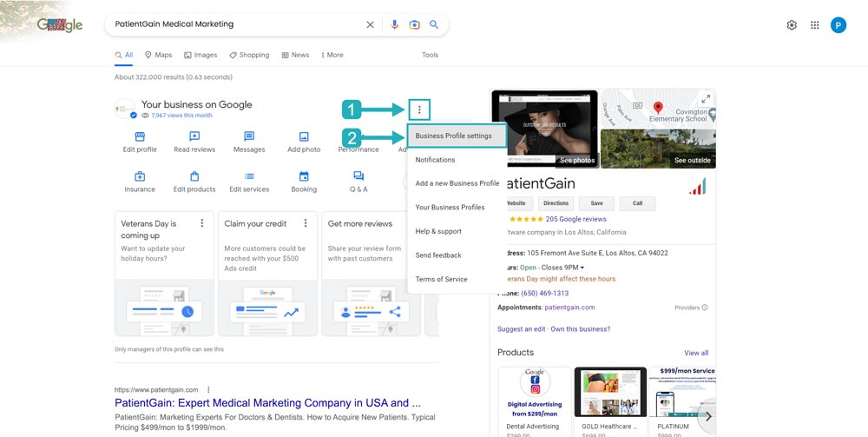Open Add photo icon
This screenshot has width=868, height=437.
pos(304,136)
